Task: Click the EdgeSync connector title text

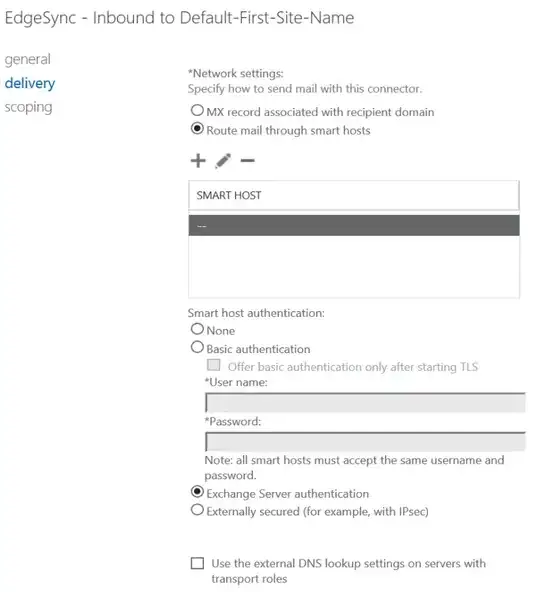Action: (x=179, y=18)
